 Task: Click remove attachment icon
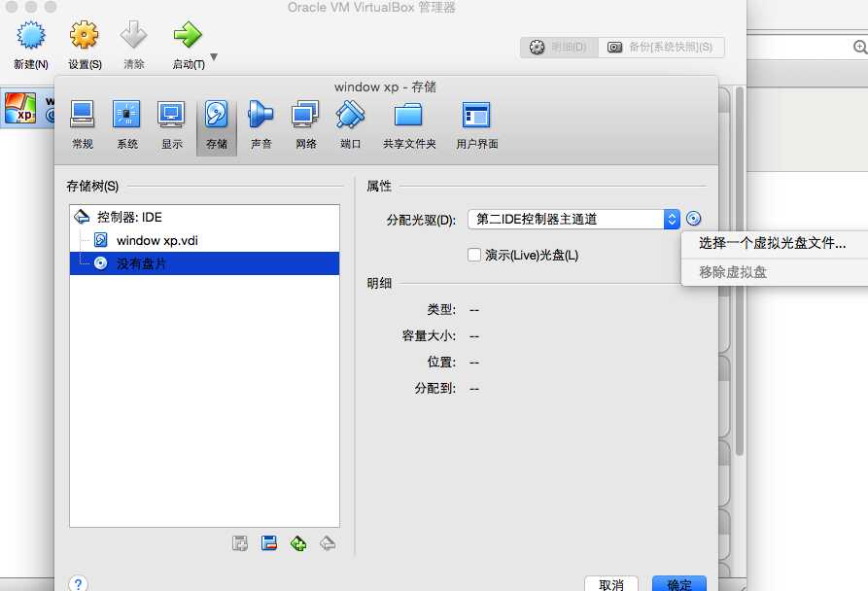(x=328, y=543)
